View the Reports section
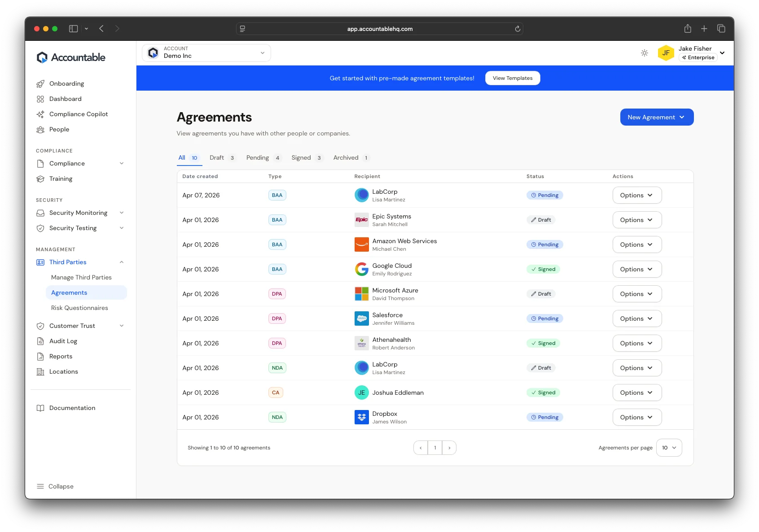This screenshot has height=532, width=759. (60, 356)
